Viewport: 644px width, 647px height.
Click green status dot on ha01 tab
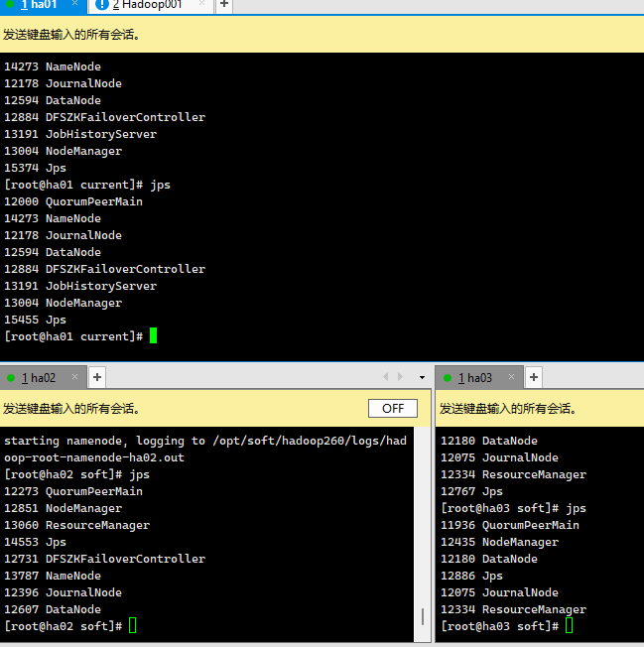[x=10, y=5]
